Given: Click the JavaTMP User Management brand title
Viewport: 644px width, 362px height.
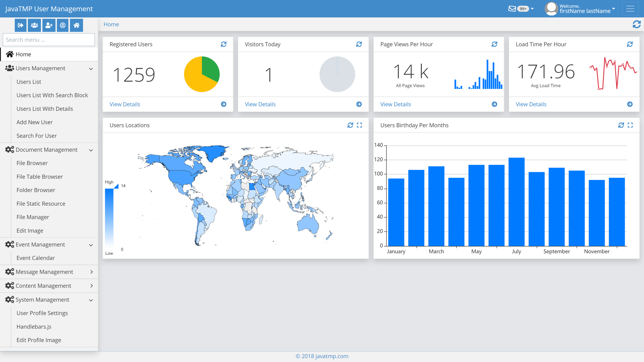Looking at the screenshot, I should click(x=49, y=9).
